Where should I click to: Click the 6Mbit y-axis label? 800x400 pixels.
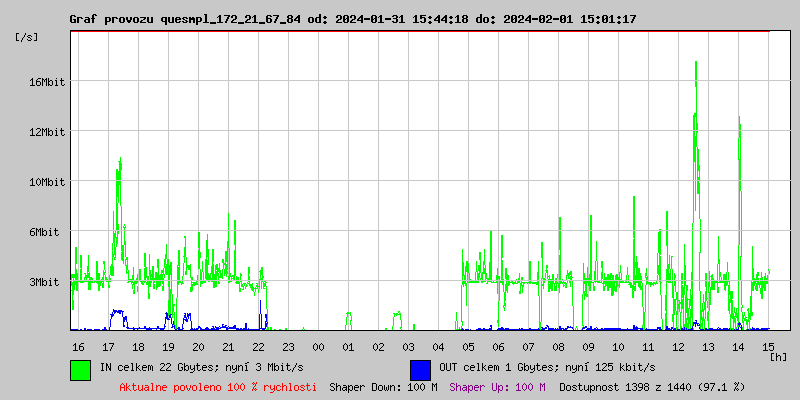[x=49, y=232]
